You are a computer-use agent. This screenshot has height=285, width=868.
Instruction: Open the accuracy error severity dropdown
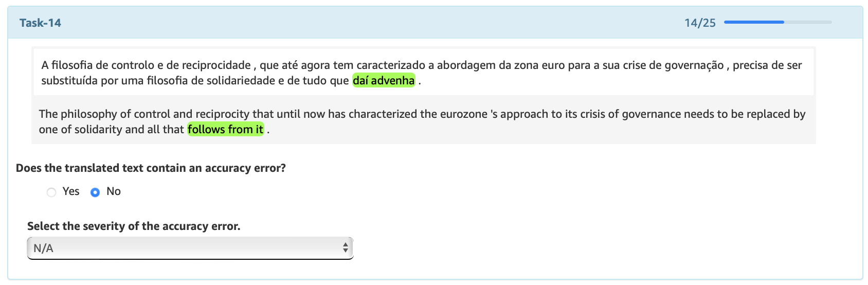pos(190,248)
